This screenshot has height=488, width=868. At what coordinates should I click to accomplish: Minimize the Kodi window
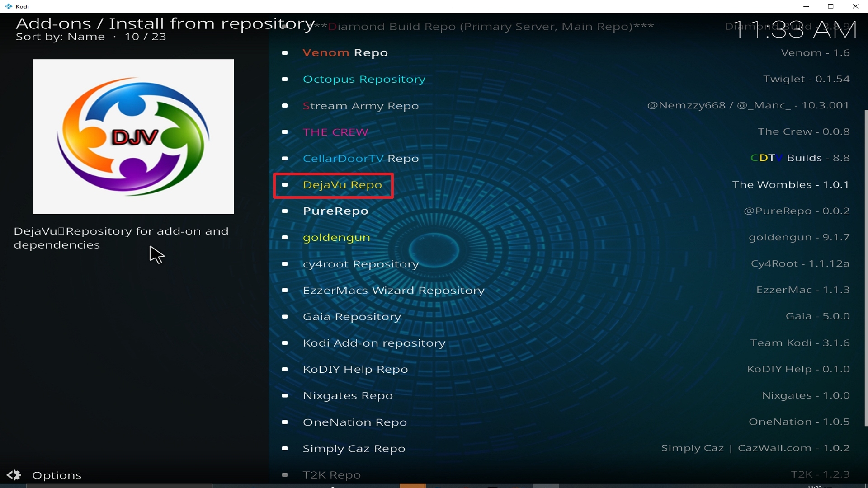[806, 6]
